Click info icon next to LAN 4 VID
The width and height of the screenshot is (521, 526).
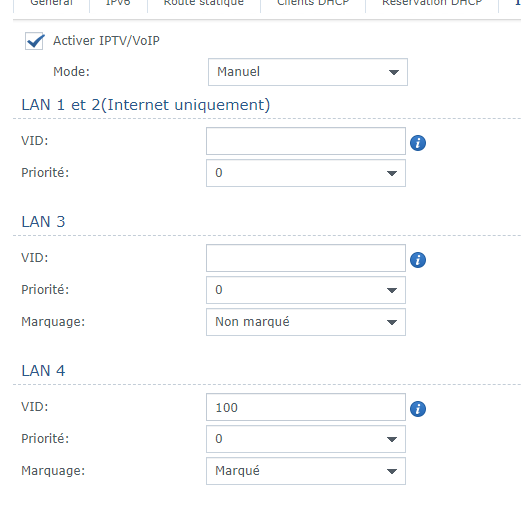pos(418,409)
